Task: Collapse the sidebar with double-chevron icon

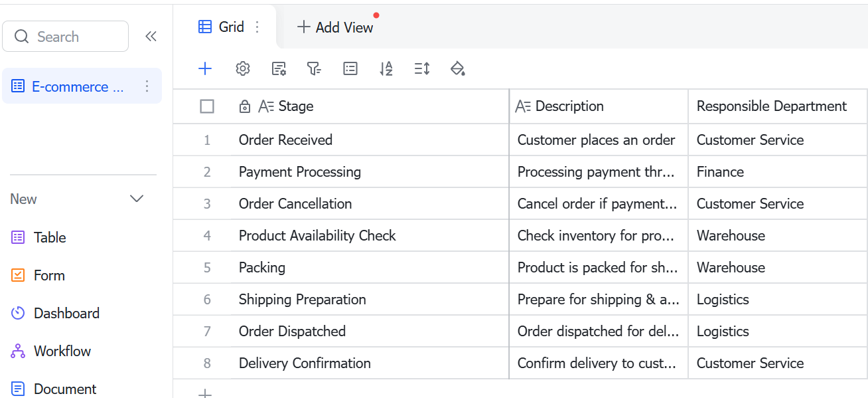Action: pyautogui.click(x=151, y=37)
